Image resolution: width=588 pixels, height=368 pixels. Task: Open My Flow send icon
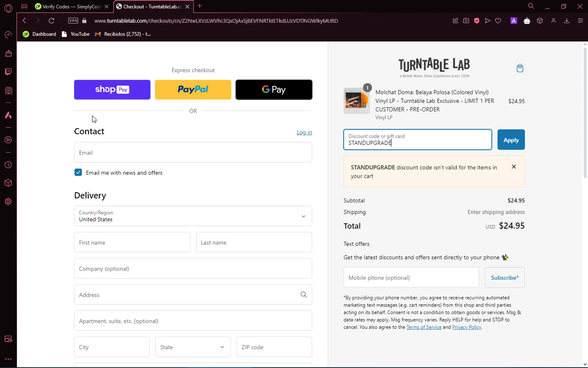[x=487, y=21]
